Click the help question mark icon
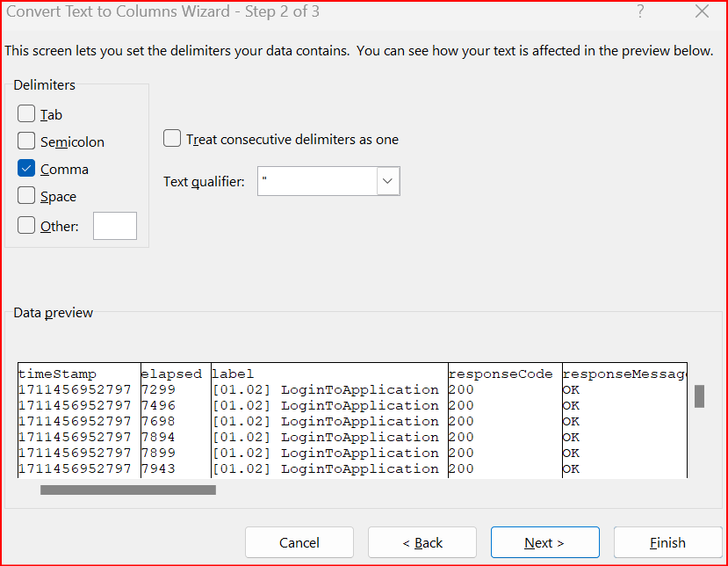Screen dimensions: 728x566 click(x=640, y=11)
